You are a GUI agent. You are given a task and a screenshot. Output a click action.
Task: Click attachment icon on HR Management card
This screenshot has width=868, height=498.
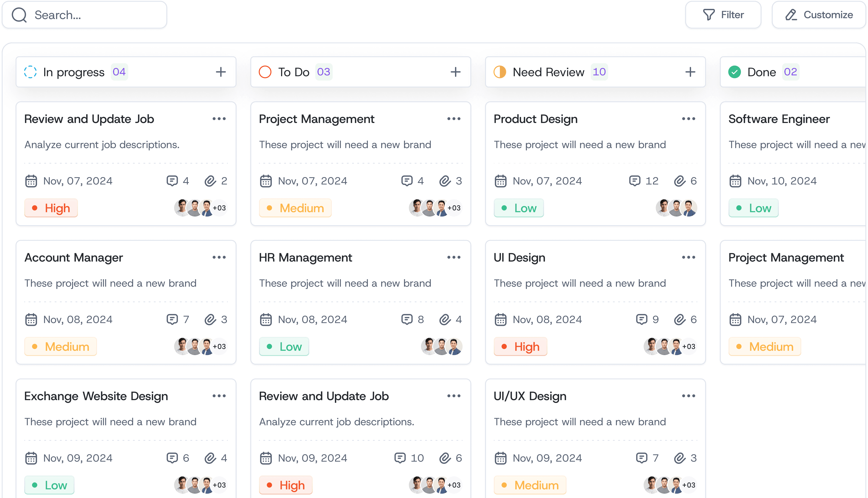point(445,319)
